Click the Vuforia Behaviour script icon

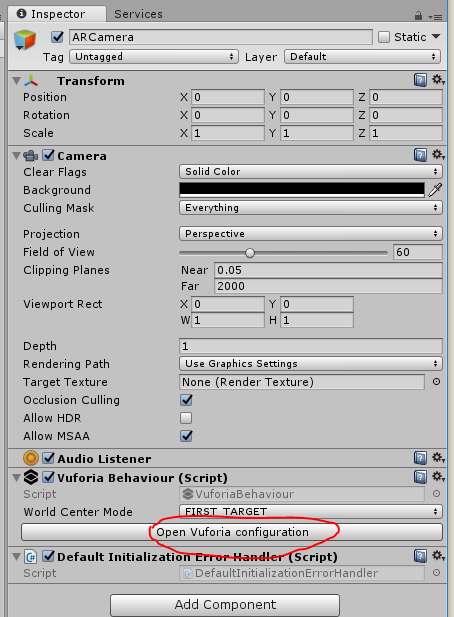click(31, 477)
